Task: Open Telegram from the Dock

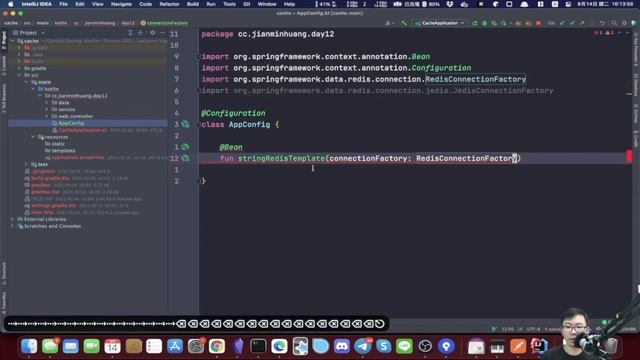Action: pos(362,346)
